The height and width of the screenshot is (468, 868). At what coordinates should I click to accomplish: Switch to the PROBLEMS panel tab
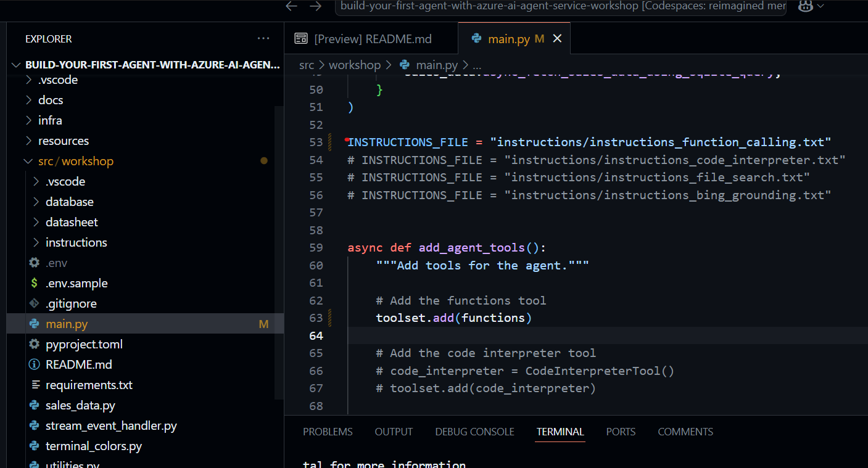point(328,432)
